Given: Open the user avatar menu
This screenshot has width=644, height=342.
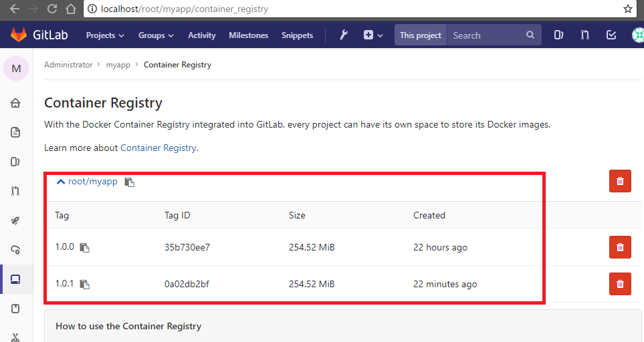Looking at the screenshot, I should pos(638,35).
